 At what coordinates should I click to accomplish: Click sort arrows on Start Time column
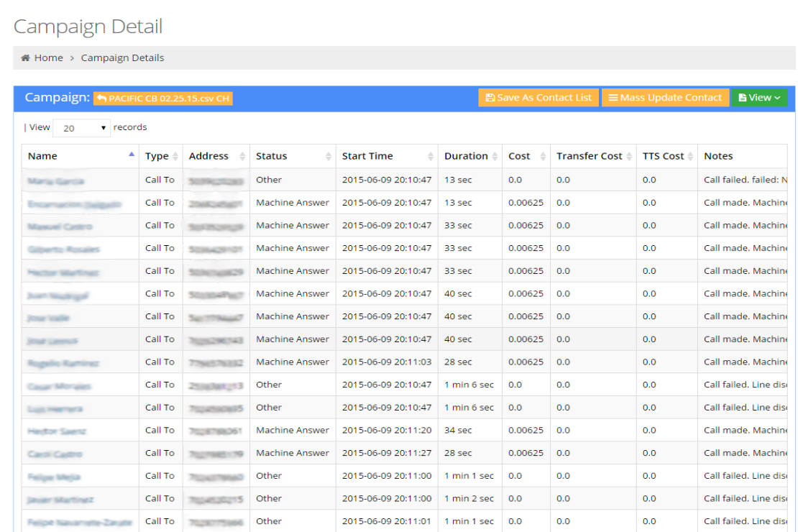click(x=431, y=156)
